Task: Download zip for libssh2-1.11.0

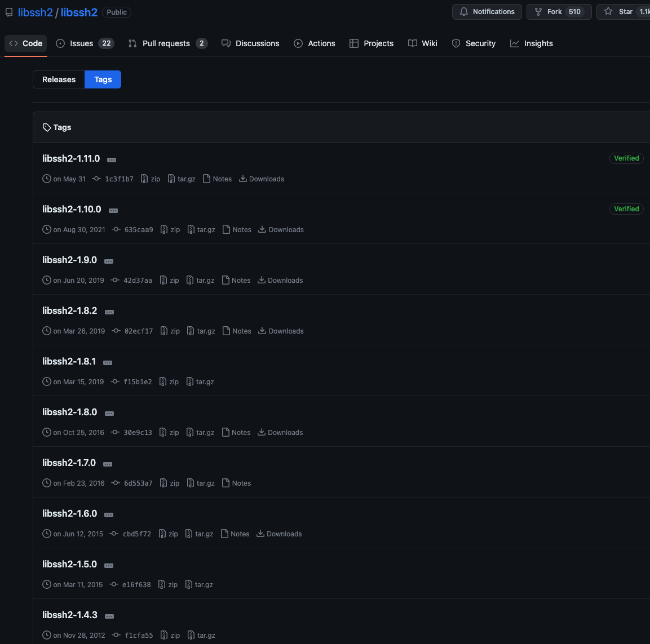Action: tap(151, 179)
